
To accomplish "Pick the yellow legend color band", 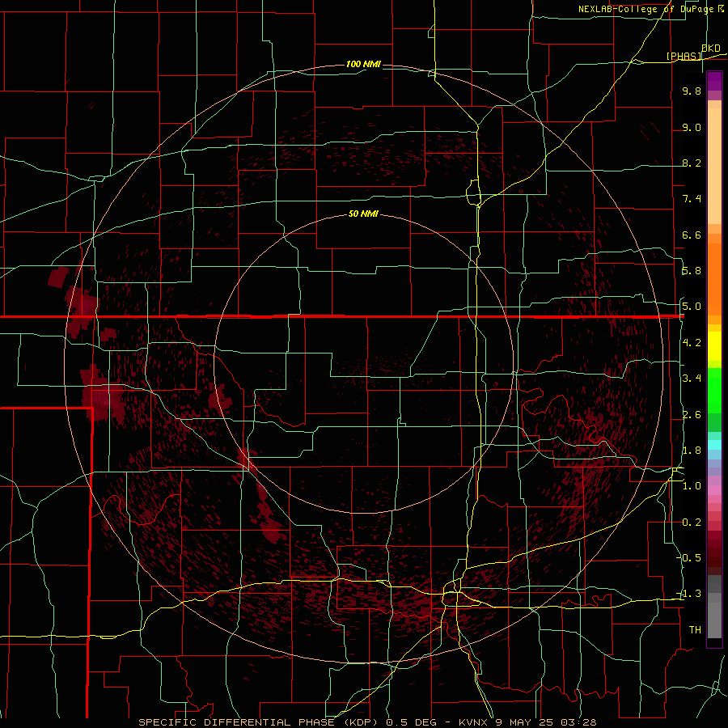I will [x=714, y=346].
